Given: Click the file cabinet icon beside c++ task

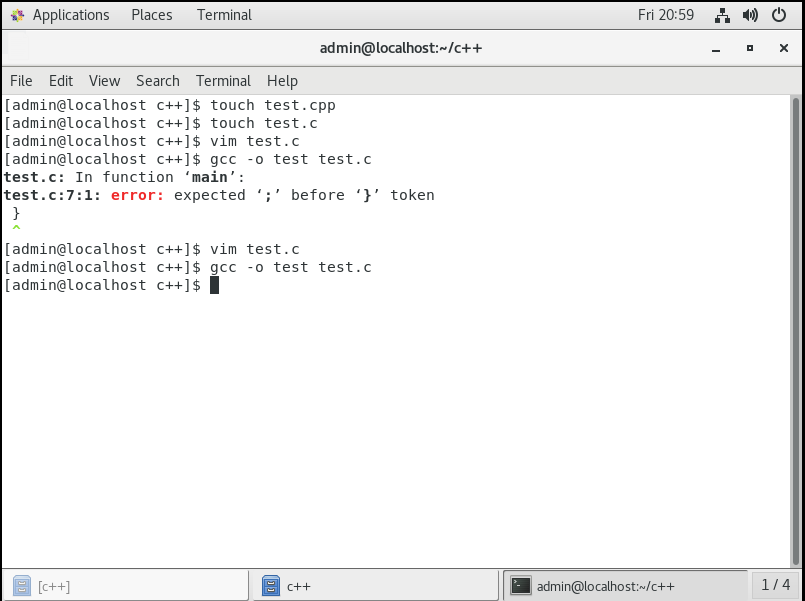Looking at the screenshot, I should pos(271,586).
